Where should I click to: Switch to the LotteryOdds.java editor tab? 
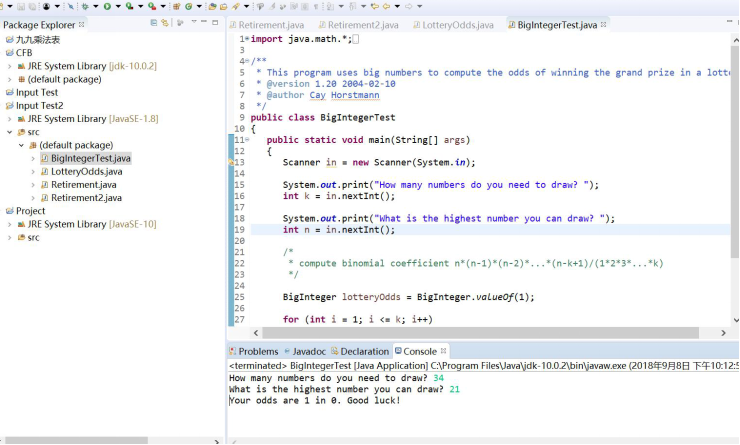point(456,24)
